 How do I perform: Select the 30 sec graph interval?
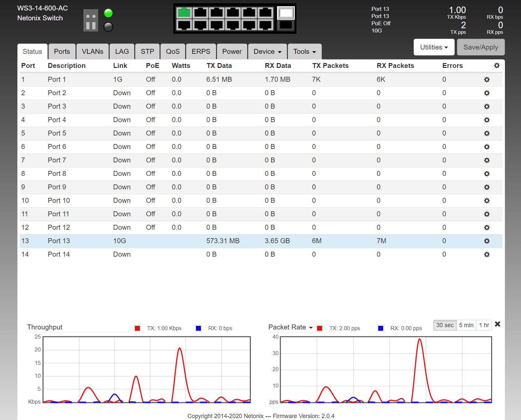[x=445, y=325]
